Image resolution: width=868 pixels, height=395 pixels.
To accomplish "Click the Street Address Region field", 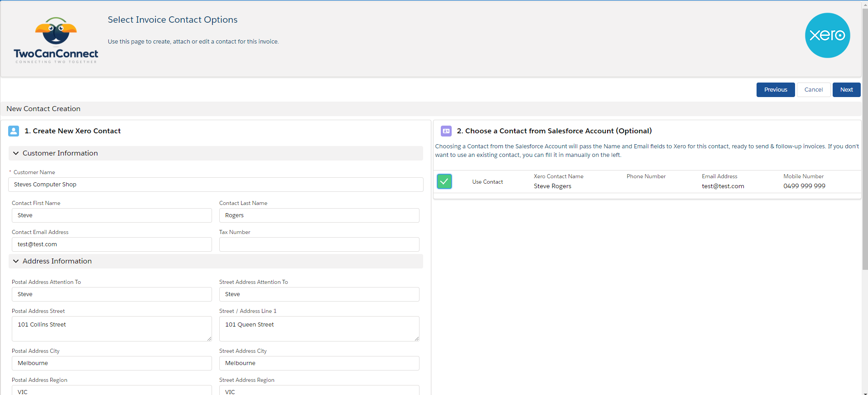I will click(x=319, y=390).
